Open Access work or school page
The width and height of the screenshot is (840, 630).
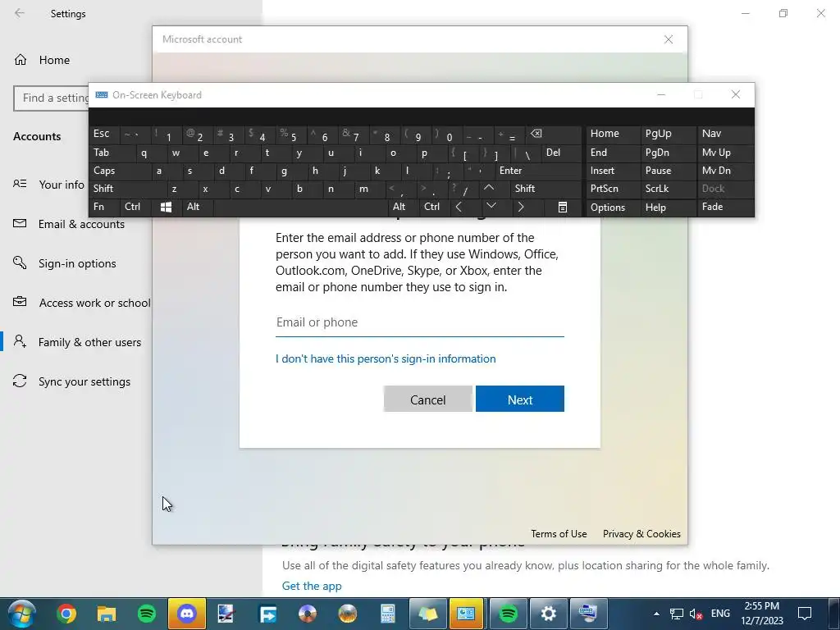coord(81,303)
